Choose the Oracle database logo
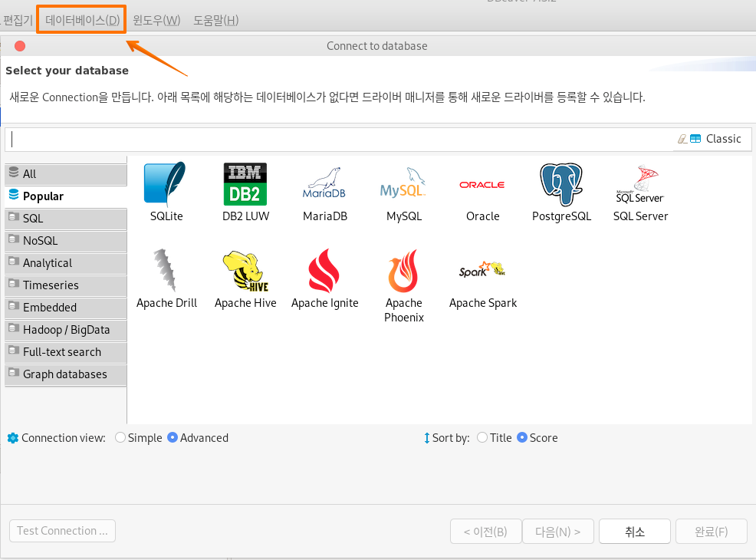Screen dimensions: 756x560 482,185
